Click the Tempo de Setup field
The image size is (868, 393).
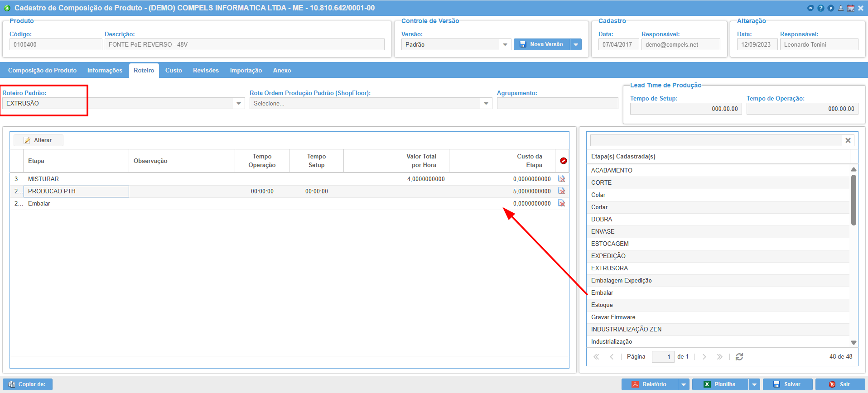(686, 109)
